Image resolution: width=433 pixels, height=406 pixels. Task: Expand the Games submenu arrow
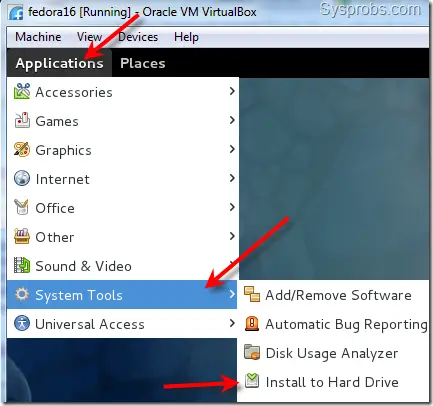232,120
